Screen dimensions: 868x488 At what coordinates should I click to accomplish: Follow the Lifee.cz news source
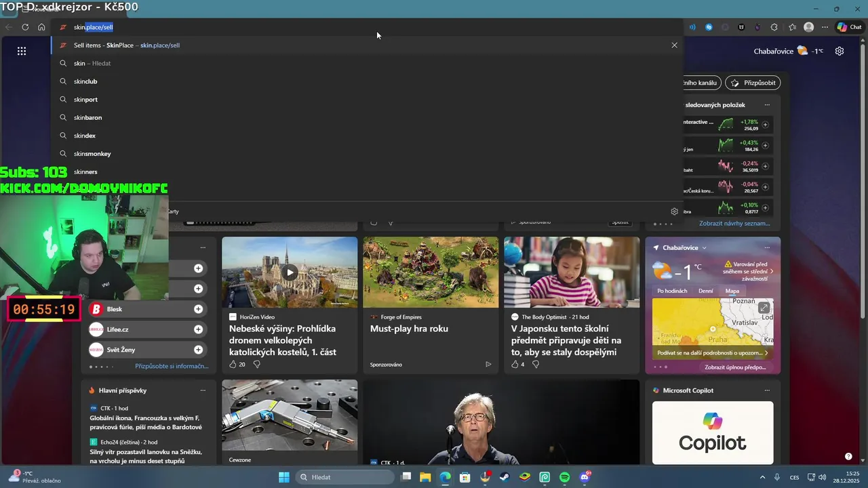198,329
